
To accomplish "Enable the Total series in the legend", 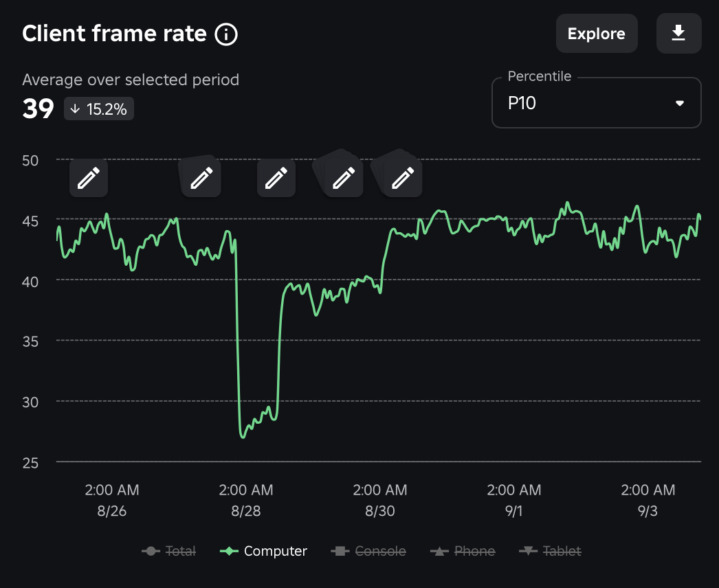I will [169, 551].
